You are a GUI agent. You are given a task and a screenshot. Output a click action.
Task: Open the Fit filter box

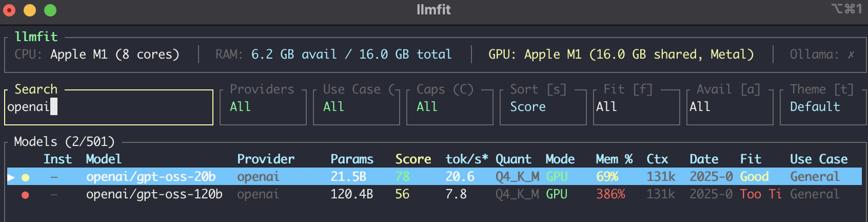(x=636, y=107)
